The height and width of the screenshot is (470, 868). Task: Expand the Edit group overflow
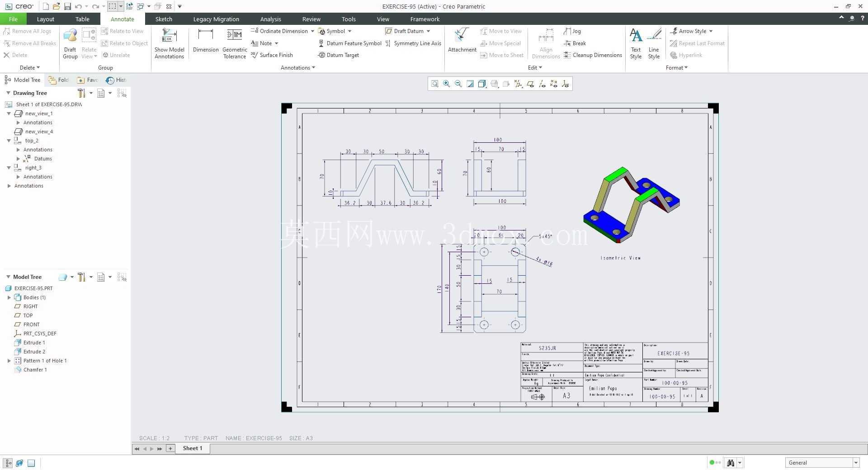(535, 68)
